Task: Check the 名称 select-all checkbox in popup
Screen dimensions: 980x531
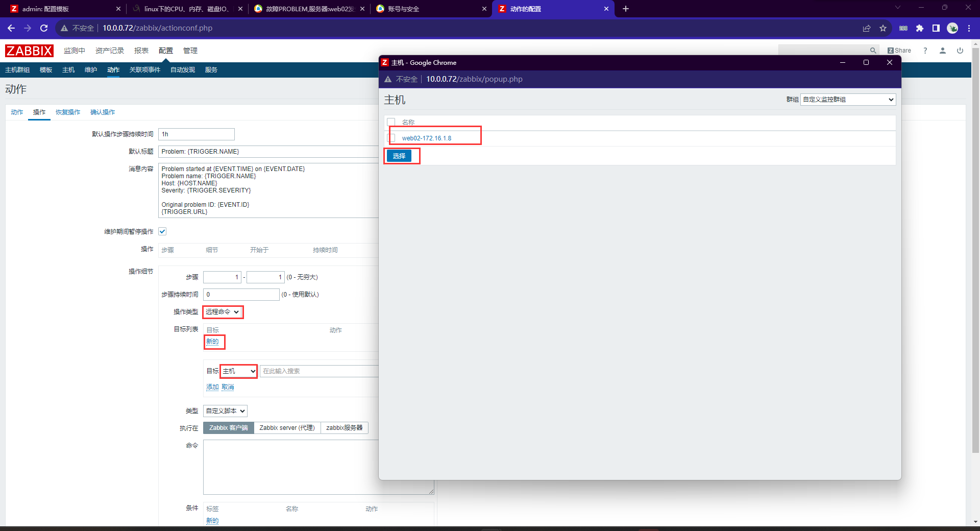Action: [391, 122]
